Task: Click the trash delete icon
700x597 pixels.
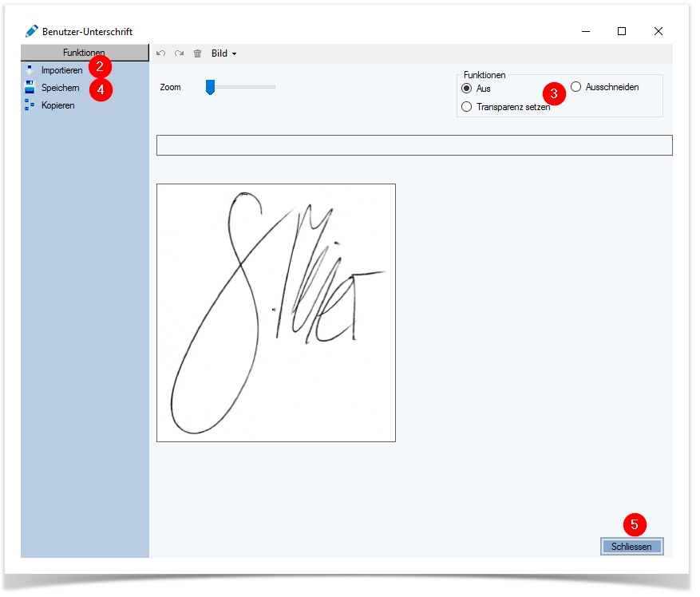Action: [198, 53]
